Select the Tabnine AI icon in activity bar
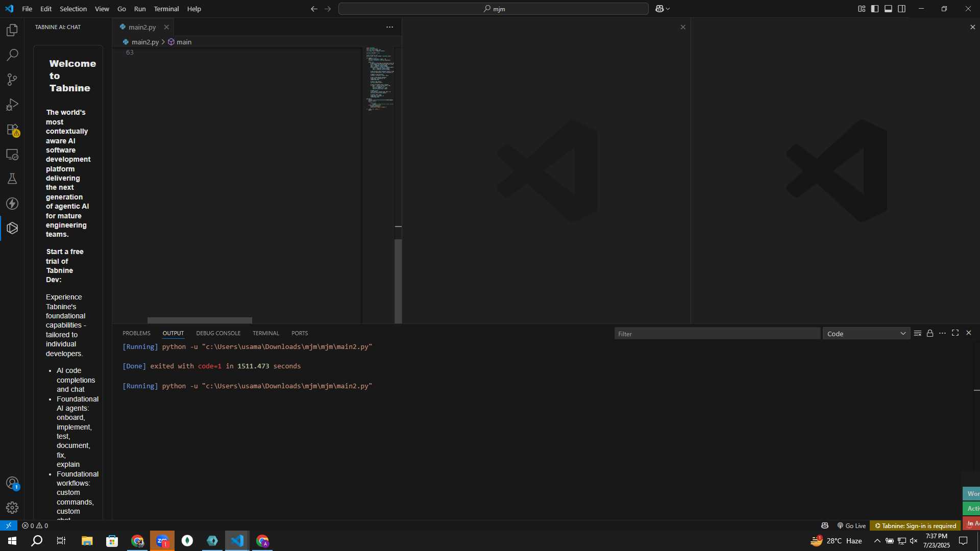This screenshot has height=551, width=980. click(x=12, y=228)
